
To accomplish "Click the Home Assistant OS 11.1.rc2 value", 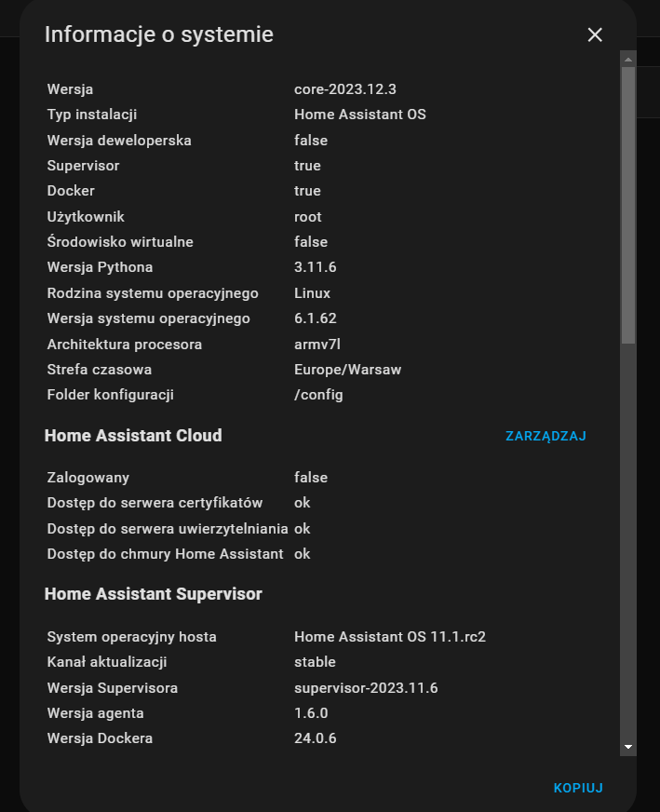I will [x=390, y=636].
